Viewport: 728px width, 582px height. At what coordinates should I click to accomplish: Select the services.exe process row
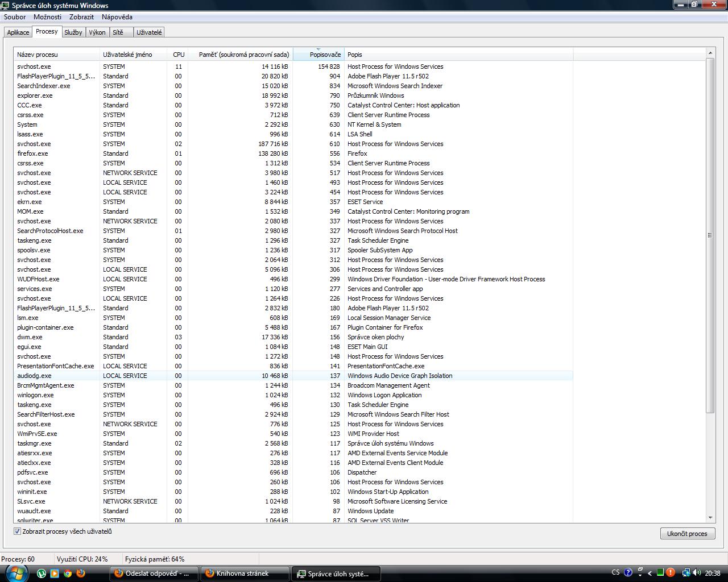click(293, 289)
